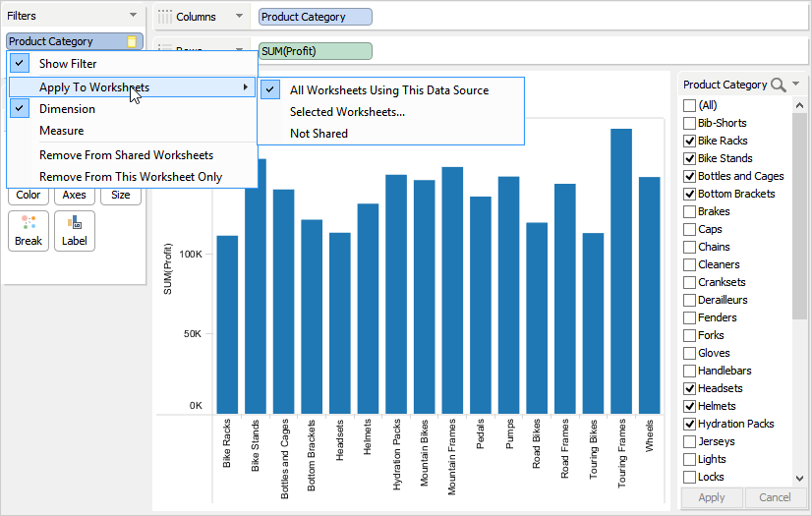The width and height of the screenshot is (812, 516).
Task: Uncheck the Hydration Packs checkbox
Action: pos(689,424)
